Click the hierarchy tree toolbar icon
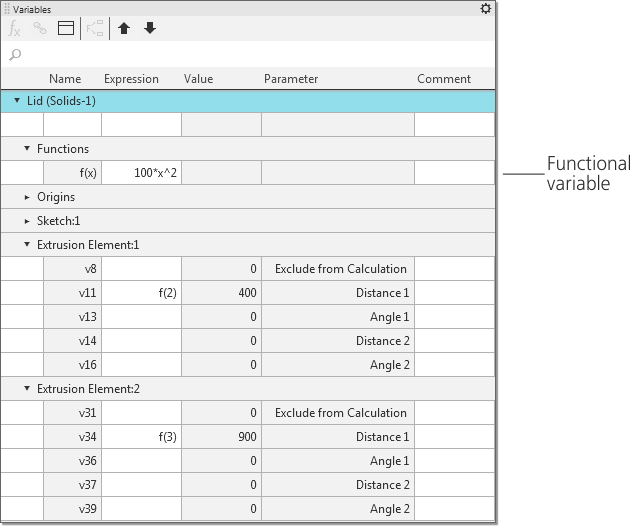 [95, 29]
